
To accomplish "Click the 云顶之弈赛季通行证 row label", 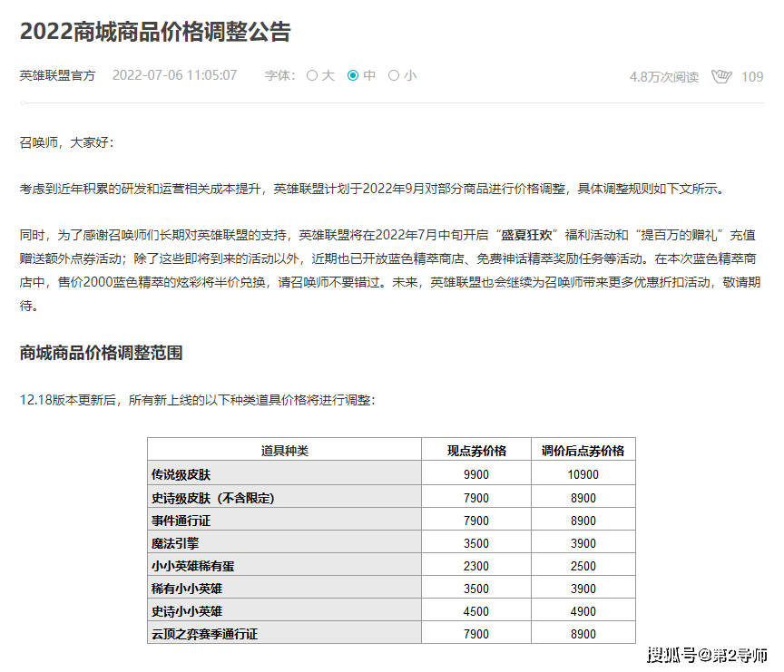I will pos(205,634).
